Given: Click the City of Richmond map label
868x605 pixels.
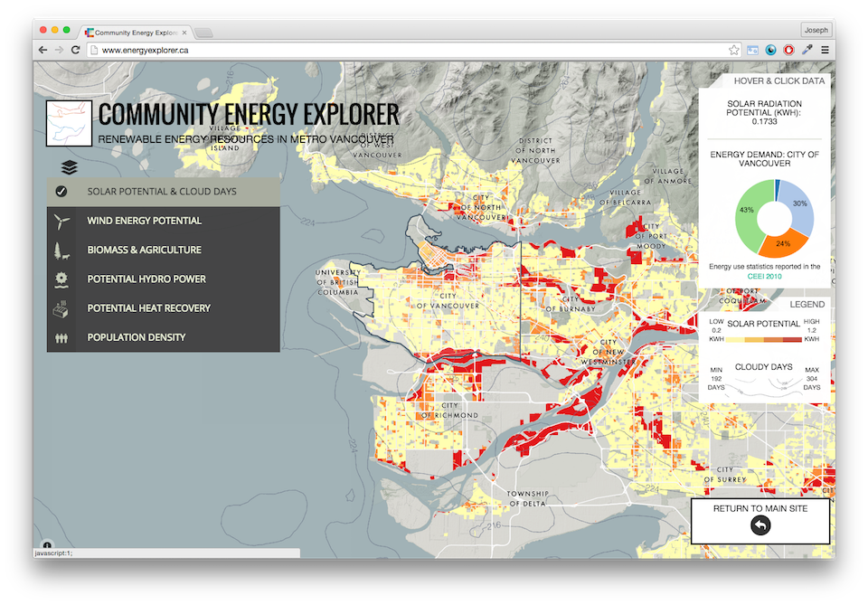Looking at the screenshot, I should (449, 411).
